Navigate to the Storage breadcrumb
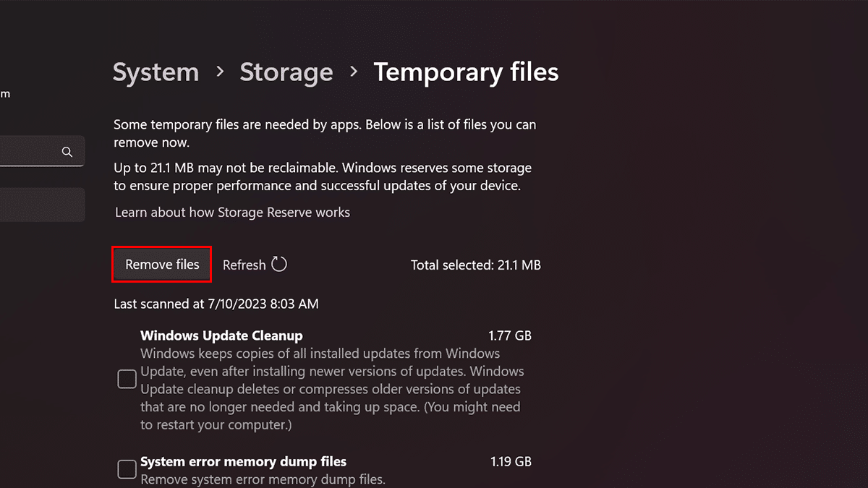This screenshot has height=488, width=868. click(x=286, y=72)
